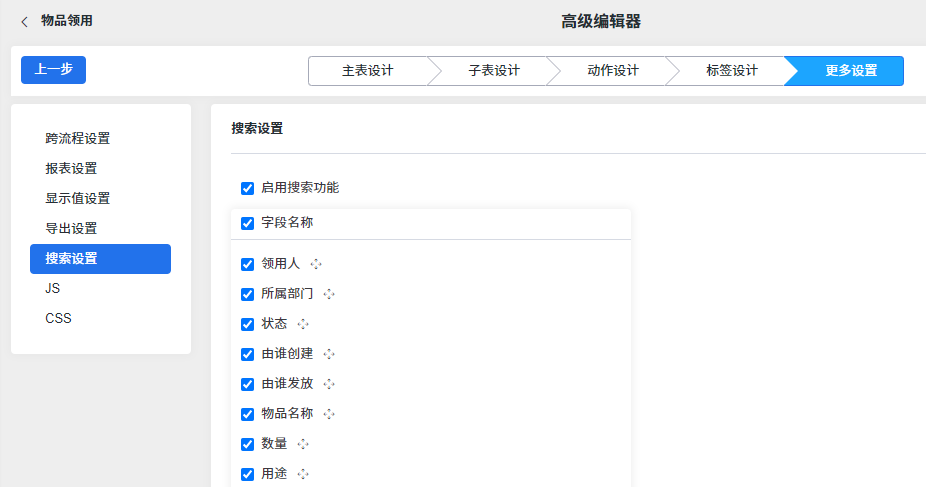The width and height of the screenshot is (926, 487).
Task: Click the 上一步 button
Action: pos(54,70)
